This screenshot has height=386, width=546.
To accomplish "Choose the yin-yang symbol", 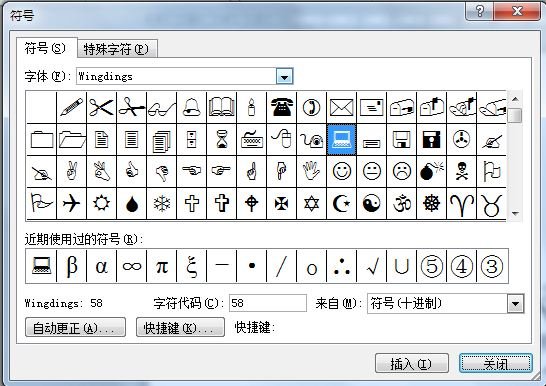I will [x=371, y=203].
